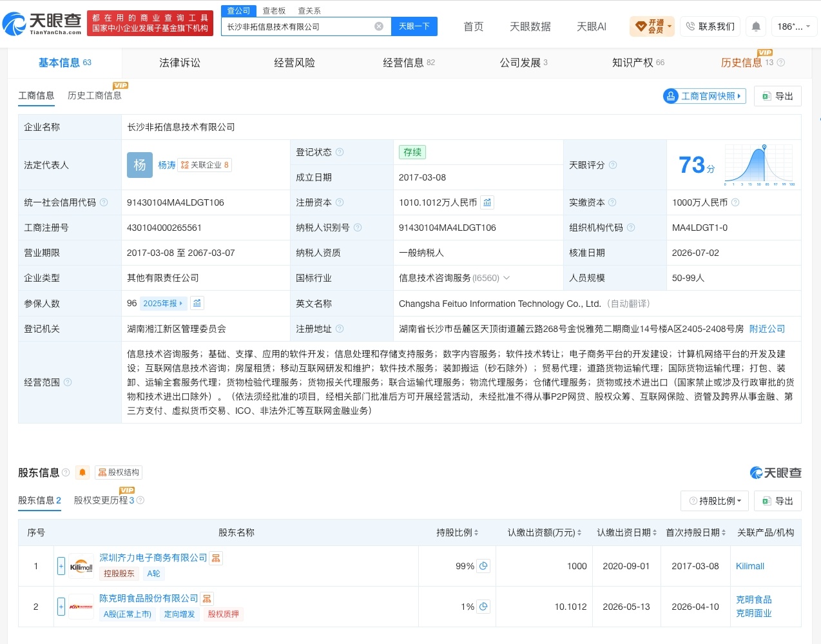Open info icon after 1000万人民币
821x644 pixels.
coord(735,202)
